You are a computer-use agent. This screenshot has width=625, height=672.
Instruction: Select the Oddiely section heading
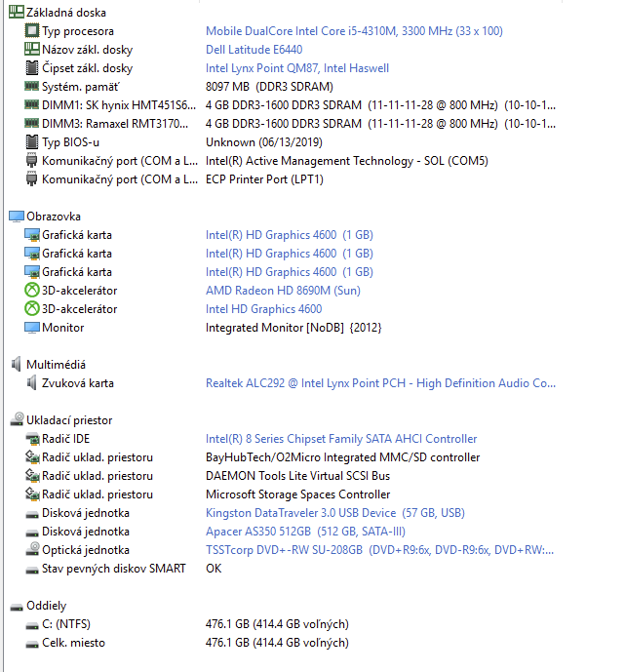[x=46, y=606]
